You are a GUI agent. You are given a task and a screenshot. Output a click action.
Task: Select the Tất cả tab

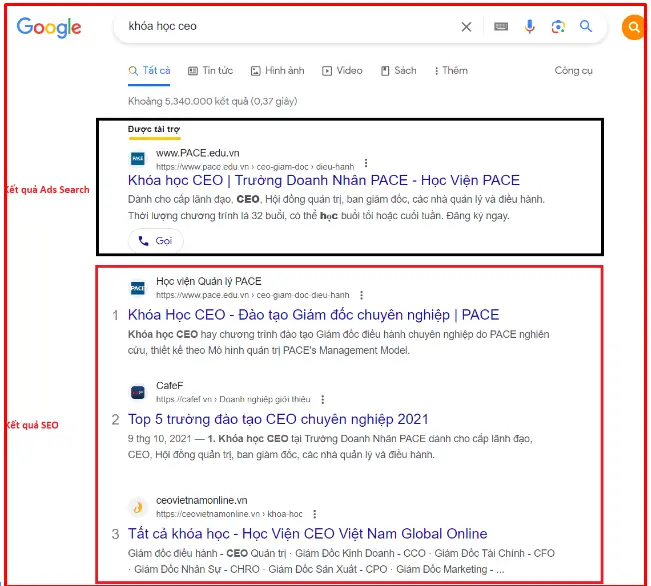(149, 71)
